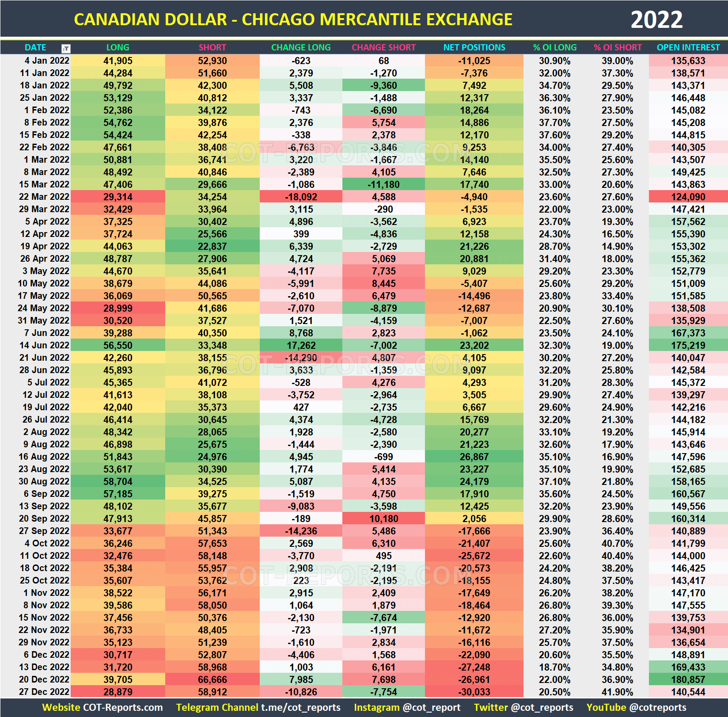This screenshot has height=717, width=728.
Task: Select the % OI SHORT column header
Action: (618, 48)
